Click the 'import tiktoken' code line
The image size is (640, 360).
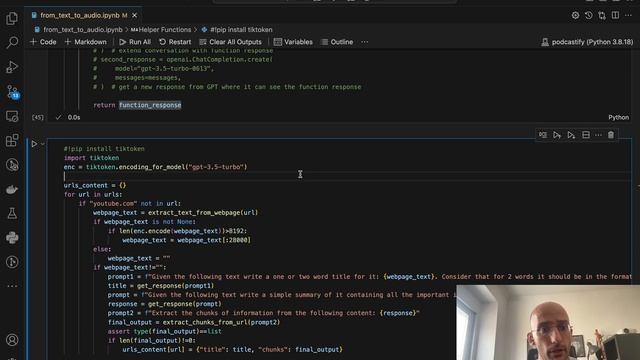click(x=91, y=158)
